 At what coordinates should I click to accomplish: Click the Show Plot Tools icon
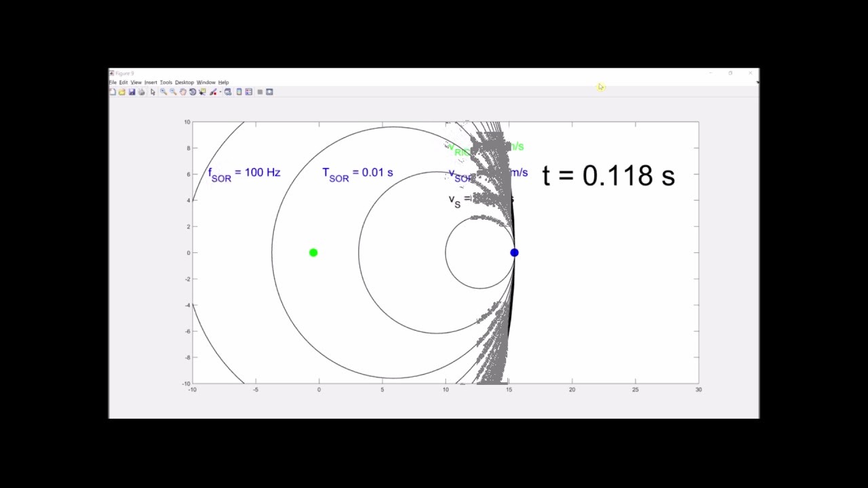(x=269, y=91)
